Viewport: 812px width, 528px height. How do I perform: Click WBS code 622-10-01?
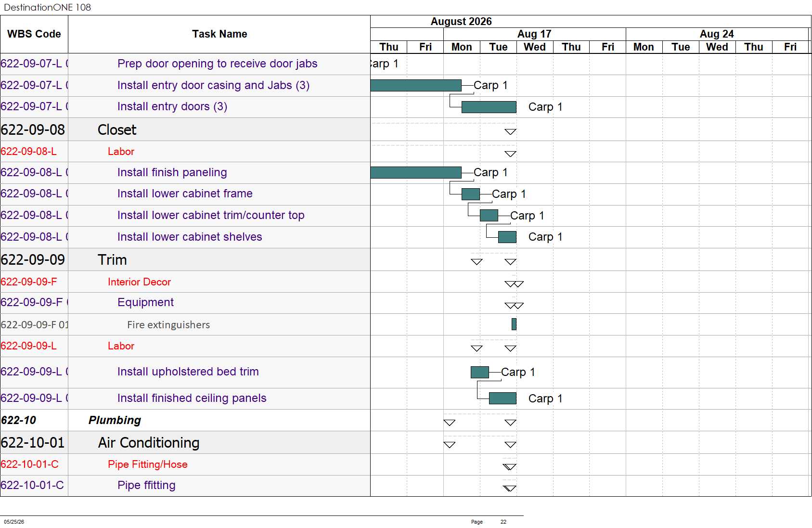click(33, 443)
